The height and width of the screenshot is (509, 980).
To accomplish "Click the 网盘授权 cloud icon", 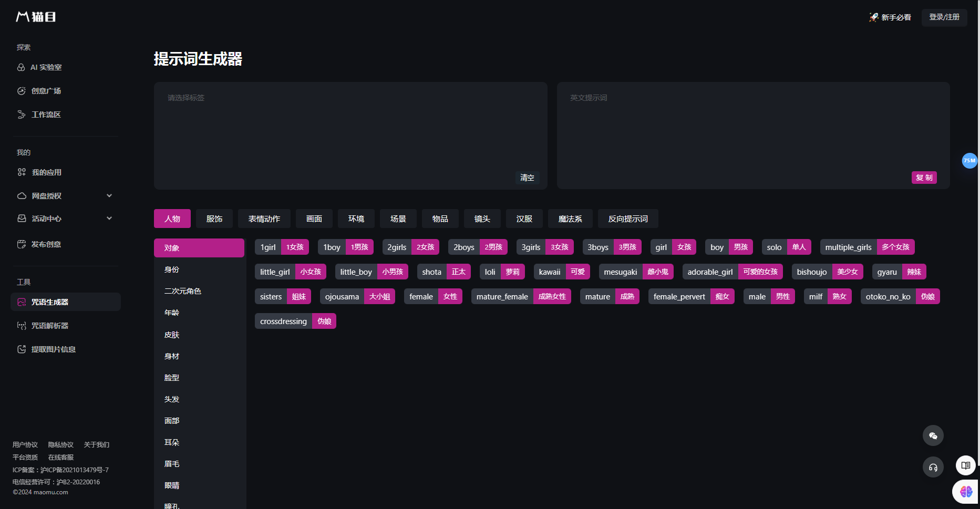I will 22,196.
